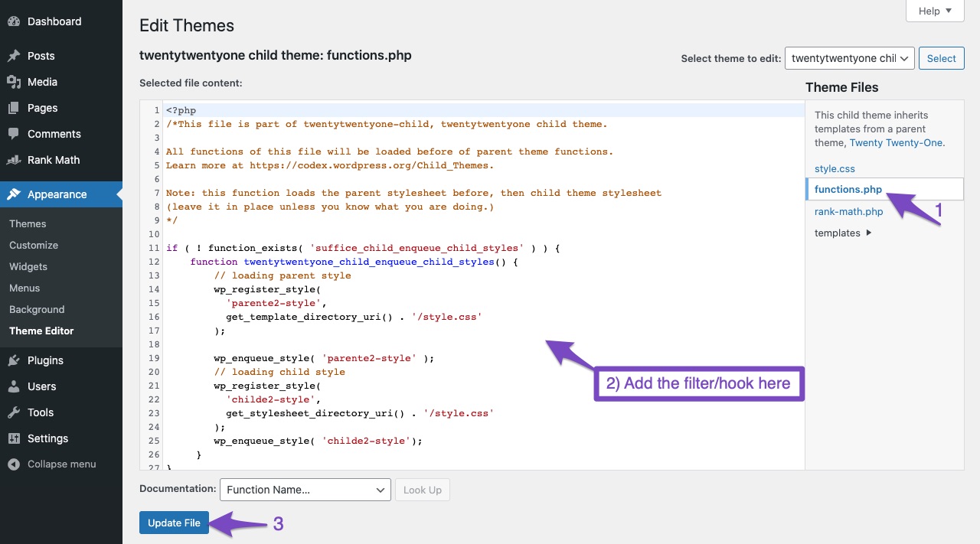Click function name twentytwentyone_child_enqueue_child_styles

[x=369, y=262]
